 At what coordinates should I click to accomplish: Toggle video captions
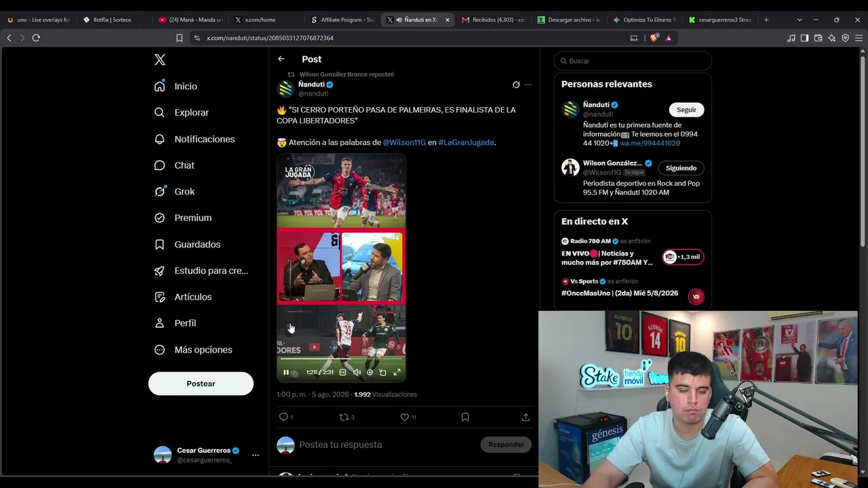[x=342, y=372]
